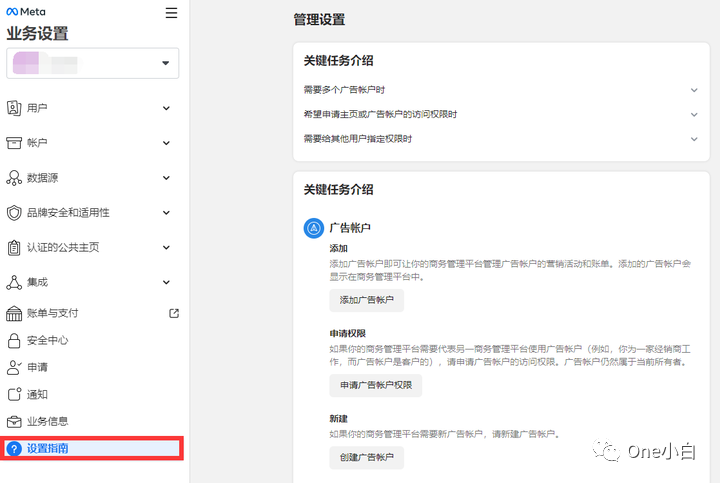Click the 账单与支付 bank icon
The height and width of the screenshot is (483, 720).
point(14,314)
